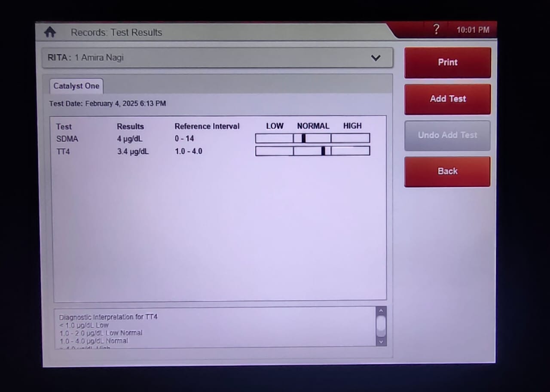Viewport: 550px width, 392px height.
Task: Click the LOW column label
Action: coord(275,126)
